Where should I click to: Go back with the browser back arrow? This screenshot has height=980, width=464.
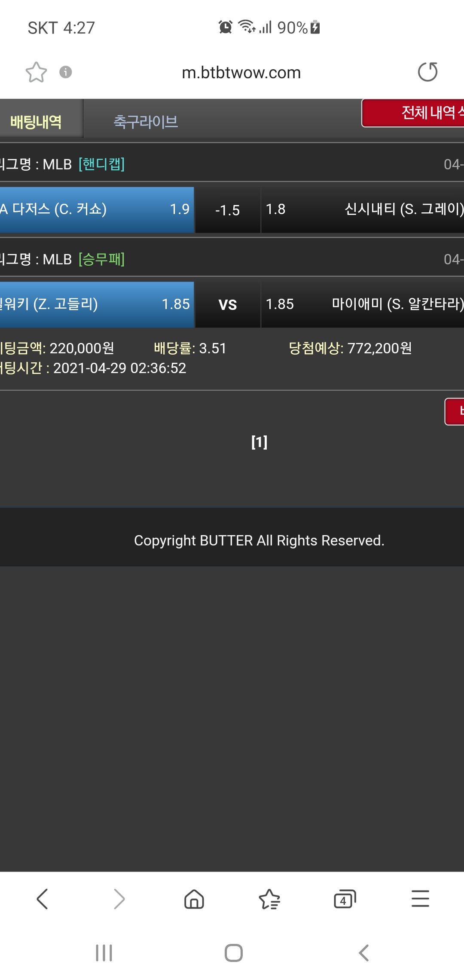[x=42, y=899]
